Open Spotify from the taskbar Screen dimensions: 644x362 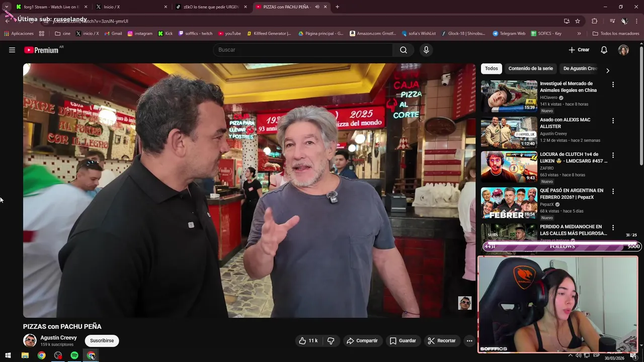[x=74, y=355]
